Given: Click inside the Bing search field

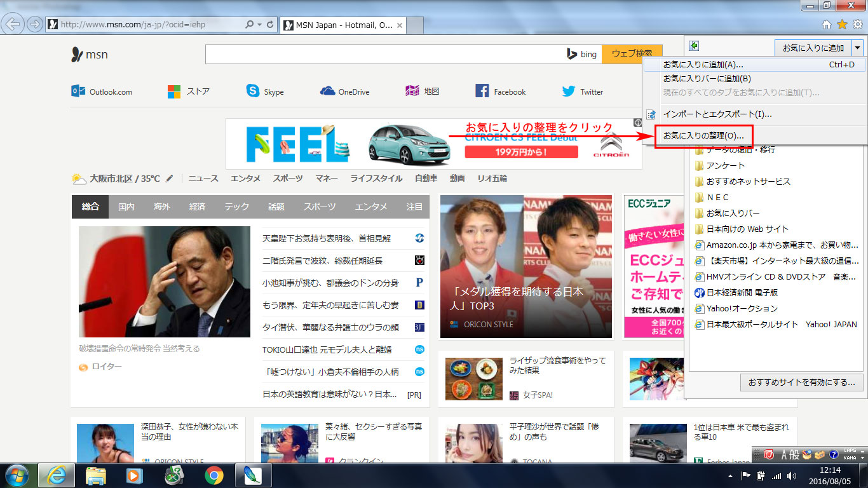Looking at the screenshot, I should pos(381,54).
